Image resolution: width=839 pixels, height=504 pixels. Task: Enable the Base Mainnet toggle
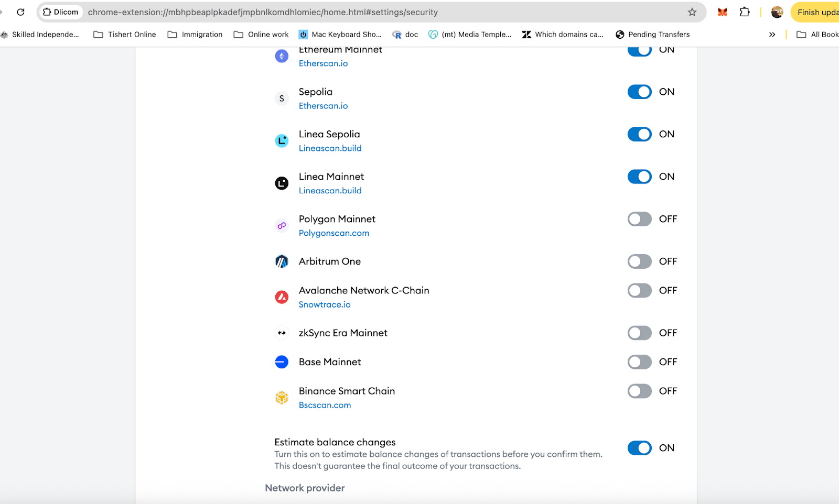639,362
